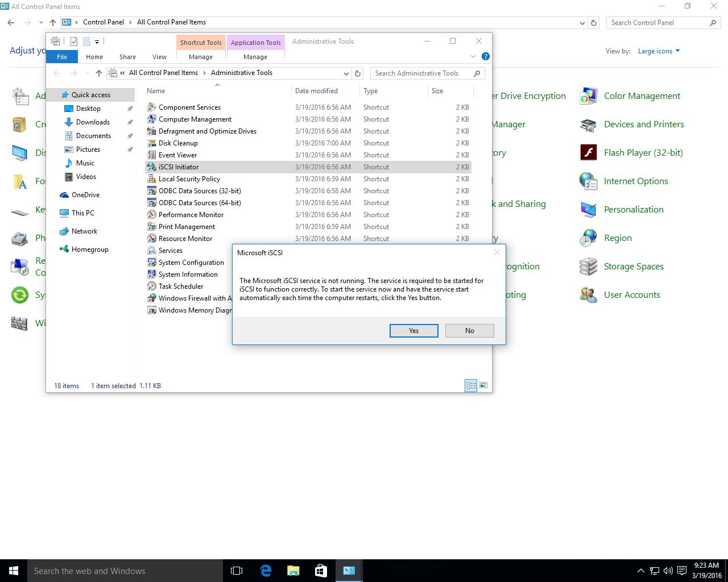Select the System Configuration icon
728x582 pixels.
pyautogui.click(x=151, y=262)
